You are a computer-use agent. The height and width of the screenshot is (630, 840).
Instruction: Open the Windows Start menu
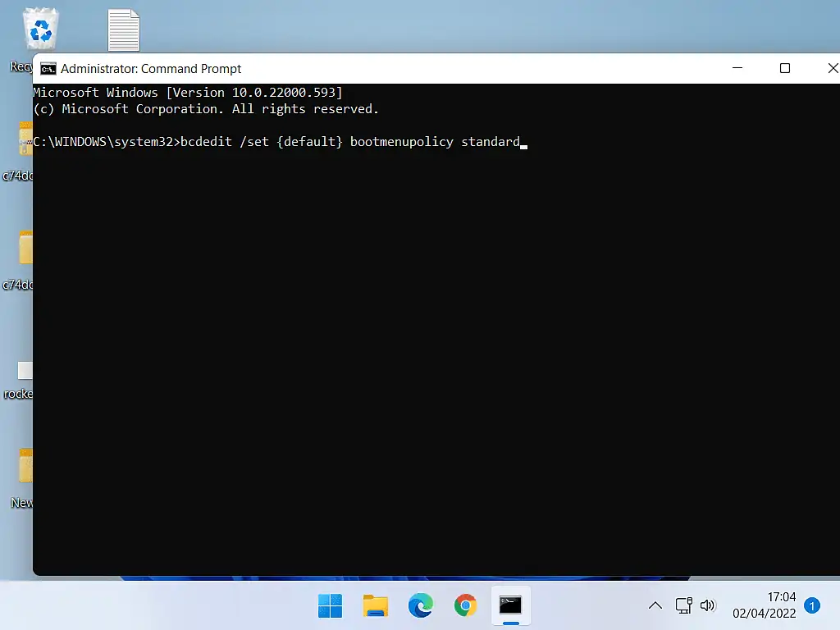tap(331, 606)
